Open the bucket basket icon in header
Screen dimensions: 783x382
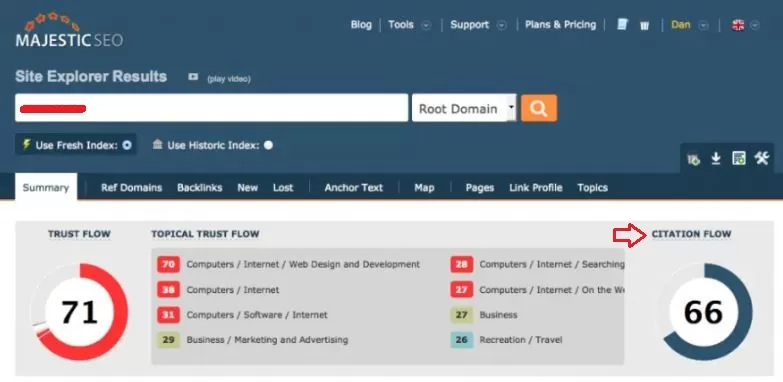coord(645,25)
